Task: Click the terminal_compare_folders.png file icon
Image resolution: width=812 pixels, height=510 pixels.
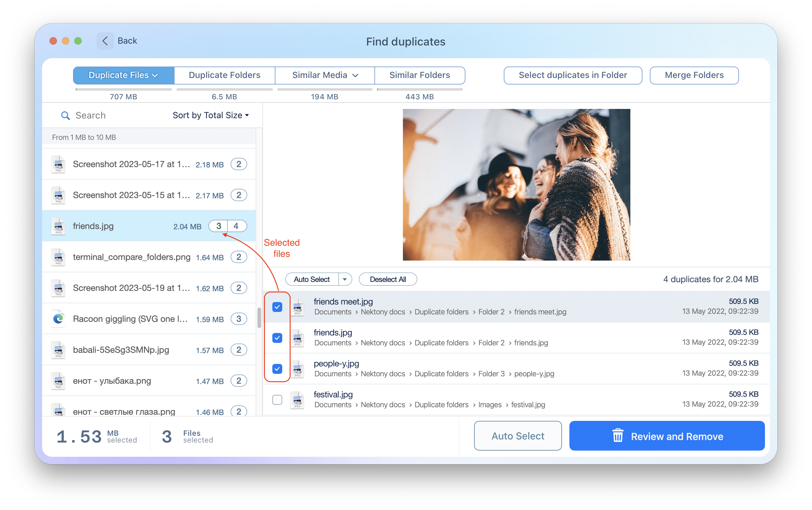Action: tap(58, 257)
